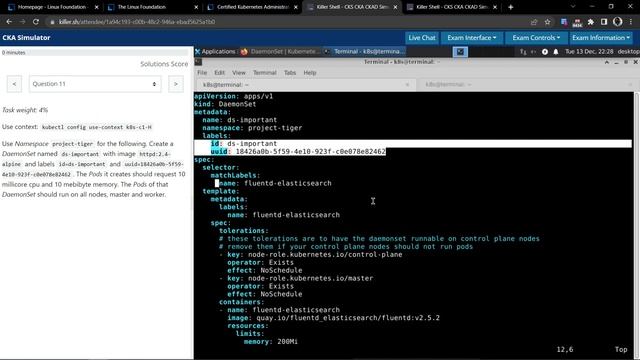
Task: Go to the previous question
Action: 14,84
